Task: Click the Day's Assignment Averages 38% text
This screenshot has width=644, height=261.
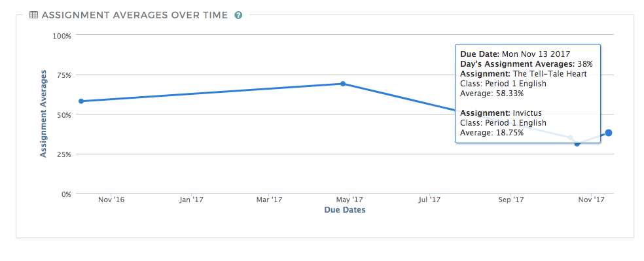Action: [526, 64]
